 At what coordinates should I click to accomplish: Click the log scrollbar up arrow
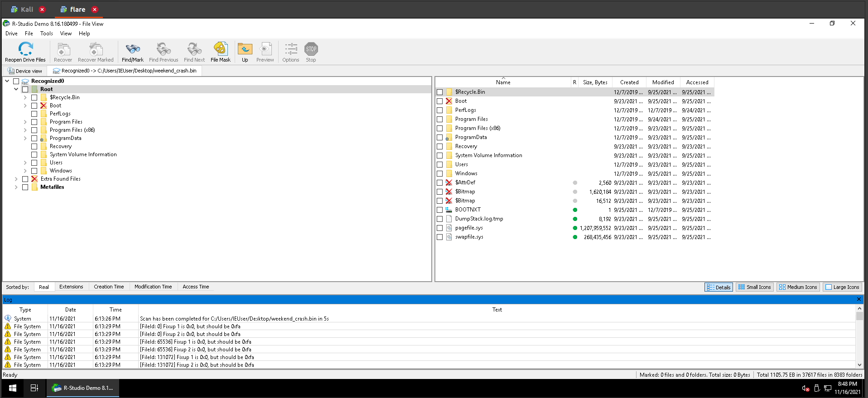pos(859,308)
